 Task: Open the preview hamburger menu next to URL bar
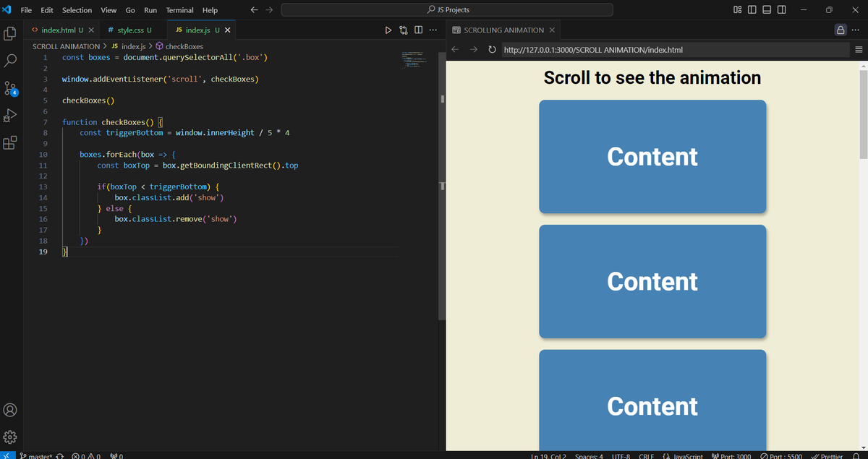pos(859,50)
